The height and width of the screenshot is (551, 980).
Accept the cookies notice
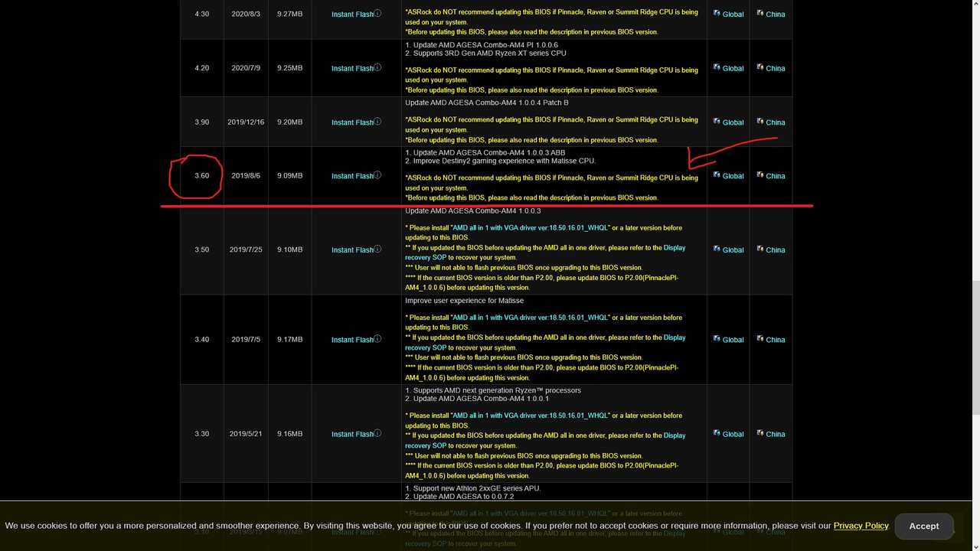click(x=923, y=526)
